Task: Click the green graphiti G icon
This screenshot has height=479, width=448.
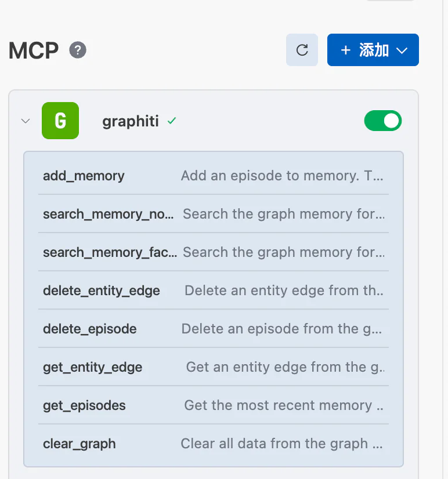Action: 60,121
